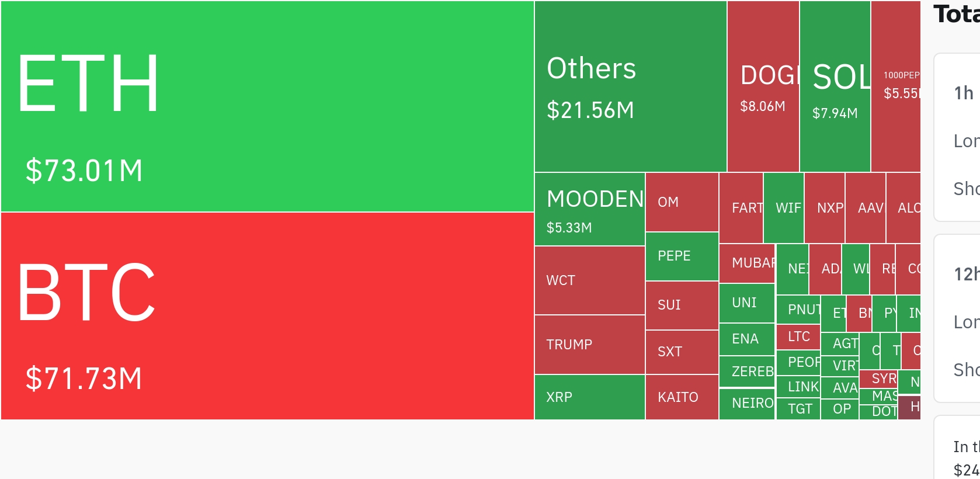Click the KAITO heatmap tile

coord(682,397)
